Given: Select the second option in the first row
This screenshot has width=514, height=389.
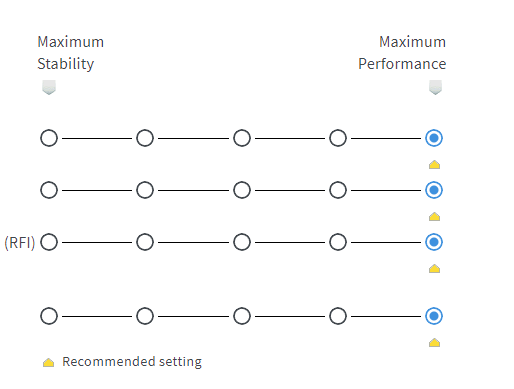Looking at the screenshot, I should click(x=145, y=138).
